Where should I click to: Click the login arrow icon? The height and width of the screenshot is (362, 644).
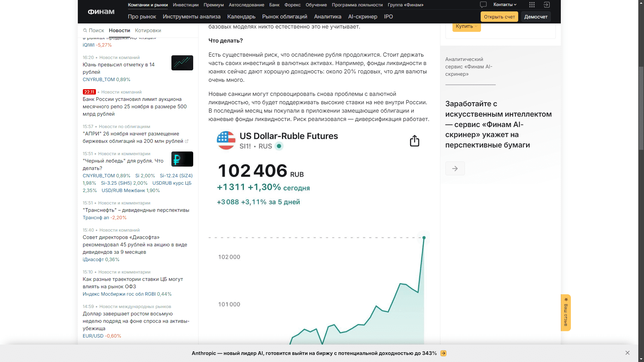click(547, 5)
